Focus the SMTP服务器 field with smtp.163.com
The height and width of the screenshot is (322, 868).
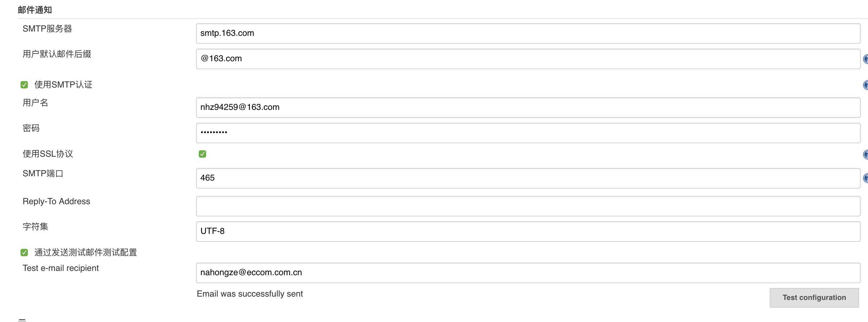tap(528, 33)
